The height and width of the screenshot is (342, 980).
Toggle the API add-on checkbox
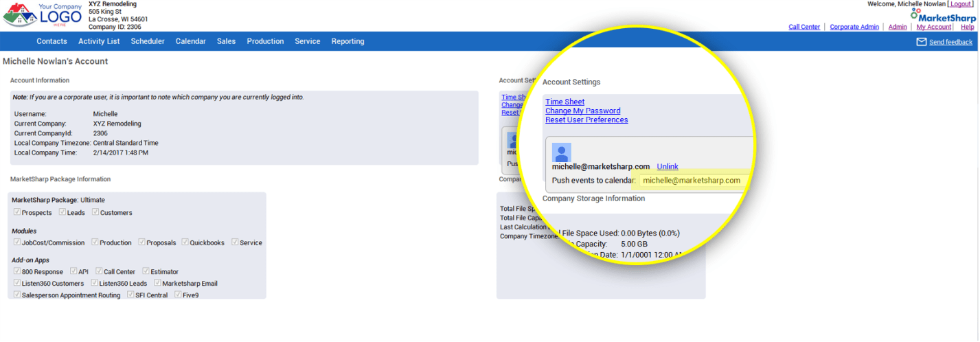point(73,271)
